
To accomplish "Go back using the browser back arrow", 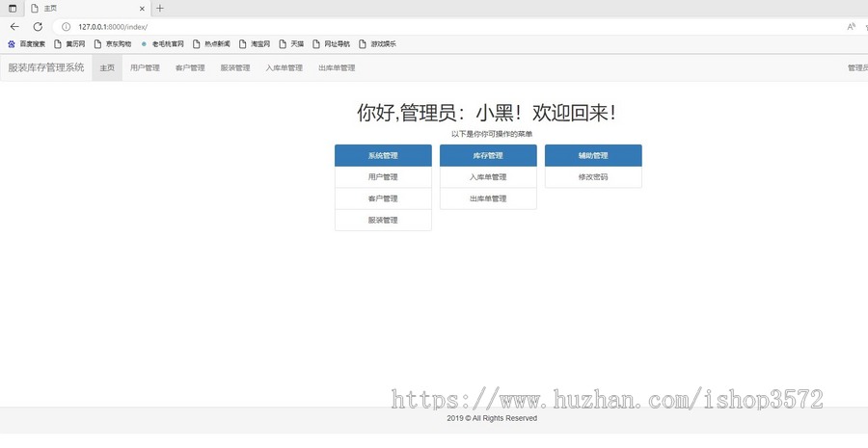I will click(14, 27).
